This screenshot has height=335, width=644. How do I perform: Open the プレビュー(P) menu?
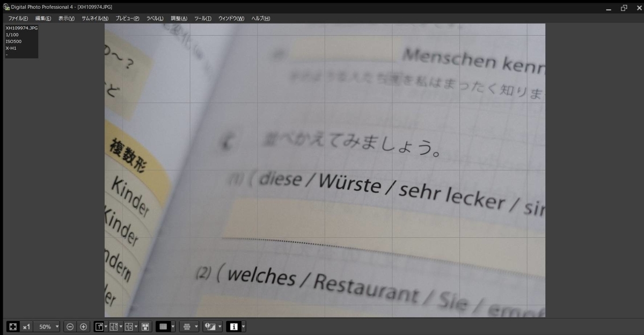point(127,18)
